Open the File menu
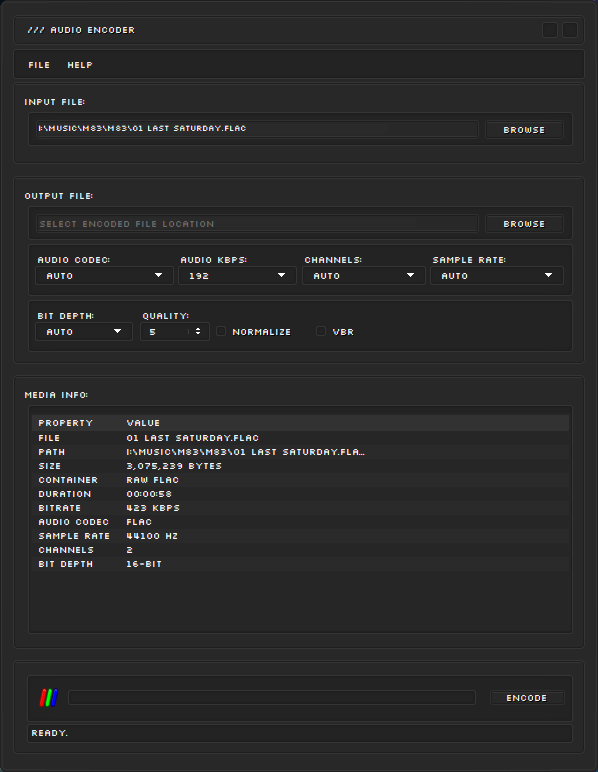Viewport: 598px width, 772px height. [x=39, y=65]
